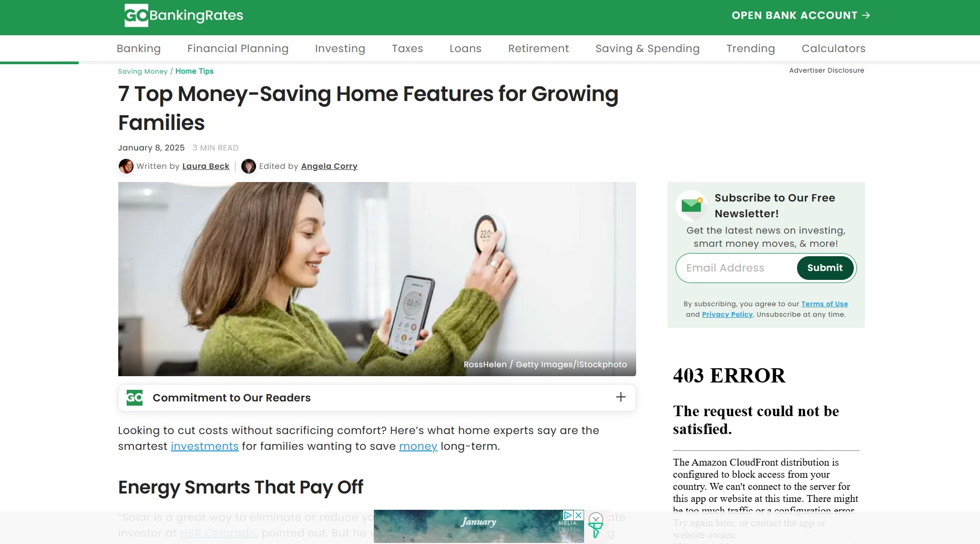Click Laura Beck's author avatar
The image size is (980, 544).
click(x=126, y=166)
